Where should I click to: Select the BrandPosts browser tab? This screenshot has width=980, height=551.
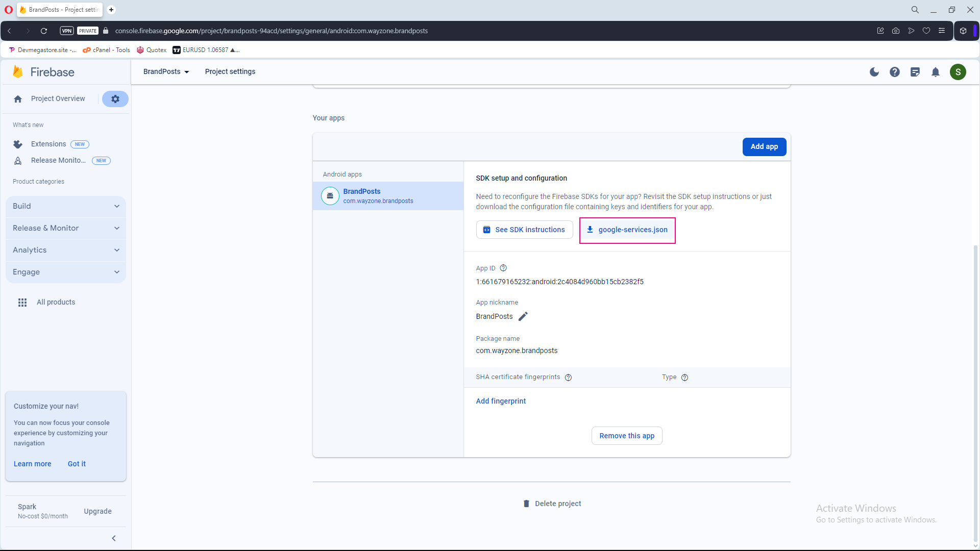(60, 10)
